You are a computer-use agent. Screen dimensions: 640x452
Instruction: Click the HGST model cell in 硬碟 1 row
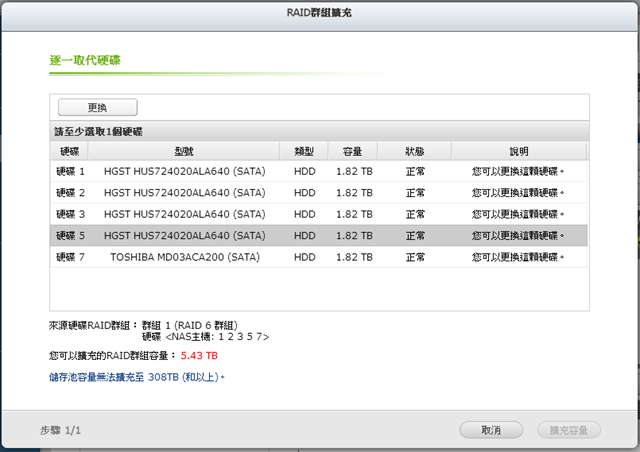coord(184,171)
